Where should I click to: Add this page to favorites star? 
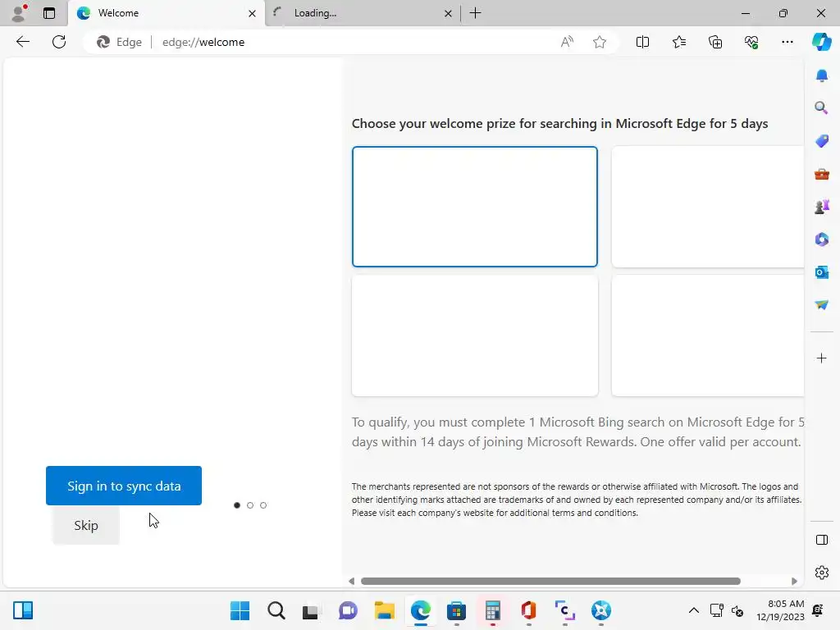[x=600, y=42]
